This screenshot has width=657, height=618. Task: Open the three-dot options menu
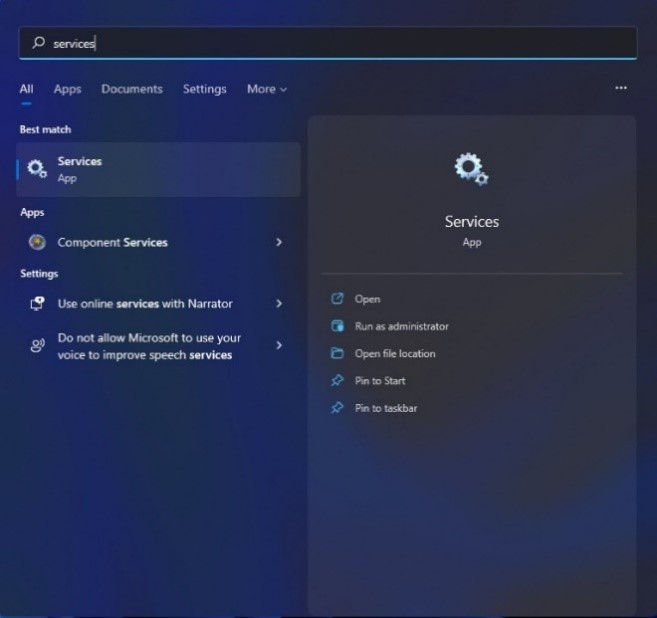point(621,88)
